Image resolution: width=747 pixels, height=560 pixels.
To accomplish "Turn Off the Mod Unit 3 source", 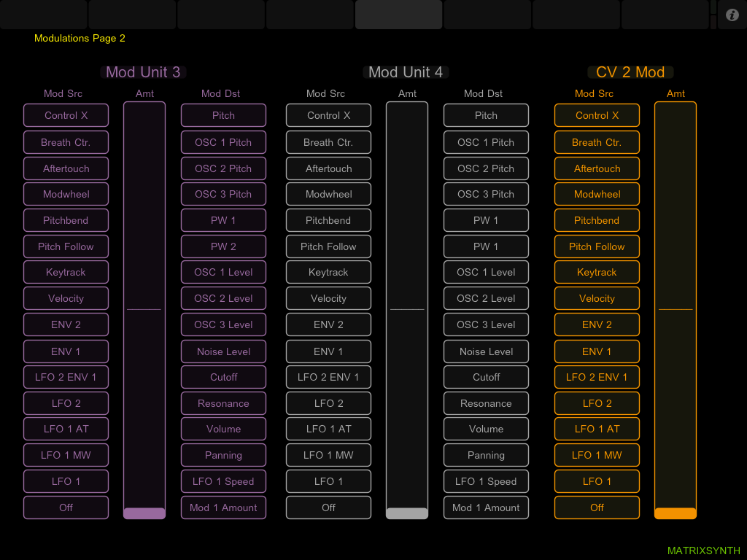I will pyautogui.click(x=66, y=507).
